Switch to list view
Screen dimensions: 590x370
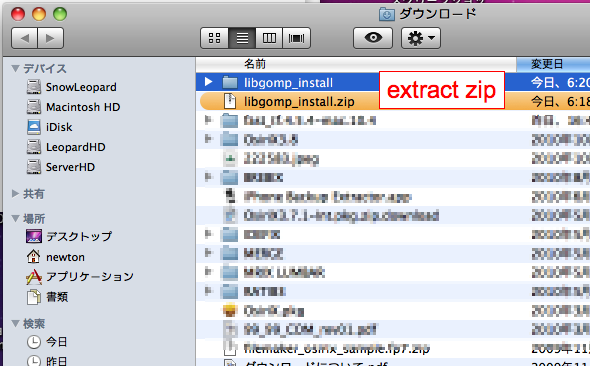[242, 38]
